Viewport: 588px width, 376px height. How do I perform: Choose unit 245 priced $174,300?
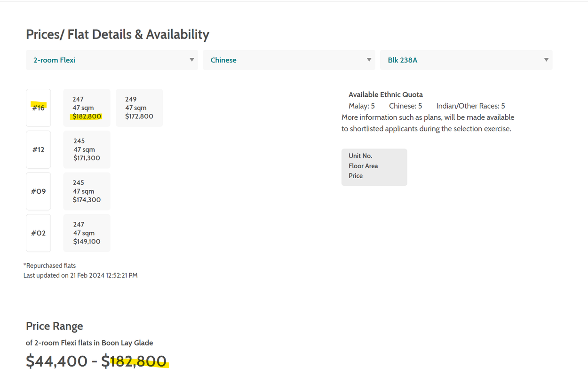(x=87, y=191)
